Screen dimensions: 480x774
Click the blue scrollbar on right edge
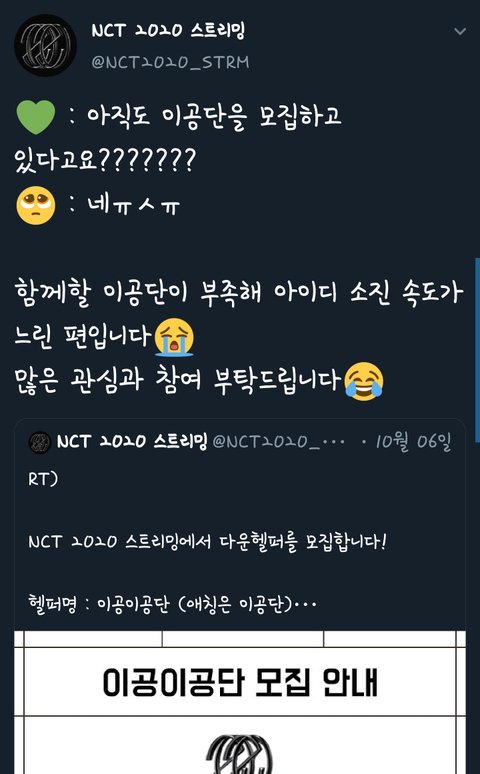click(x=477, y=349)
